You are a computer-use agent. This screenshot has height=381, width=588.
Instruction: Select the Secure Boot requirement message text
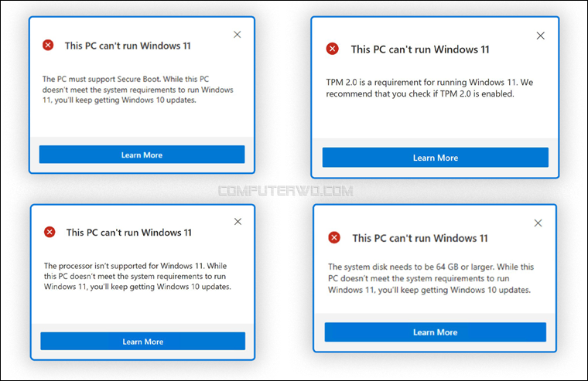coord(138,90)
